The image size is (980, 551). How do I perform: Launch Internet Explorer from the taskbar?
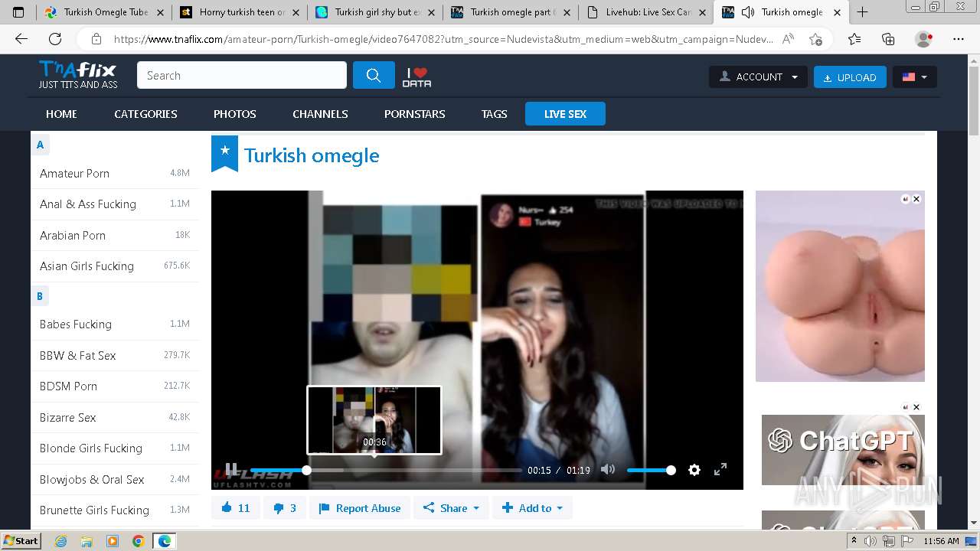pos(61,541)
